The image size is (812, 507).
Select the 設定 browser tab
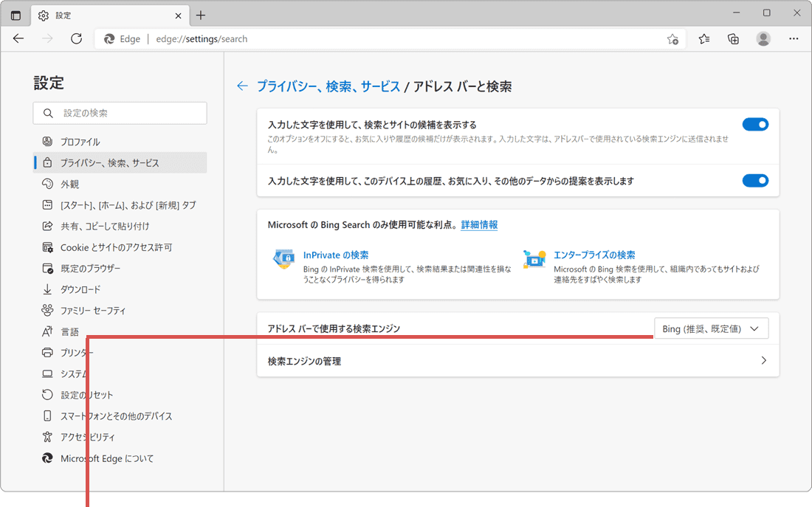coord(110,15)
